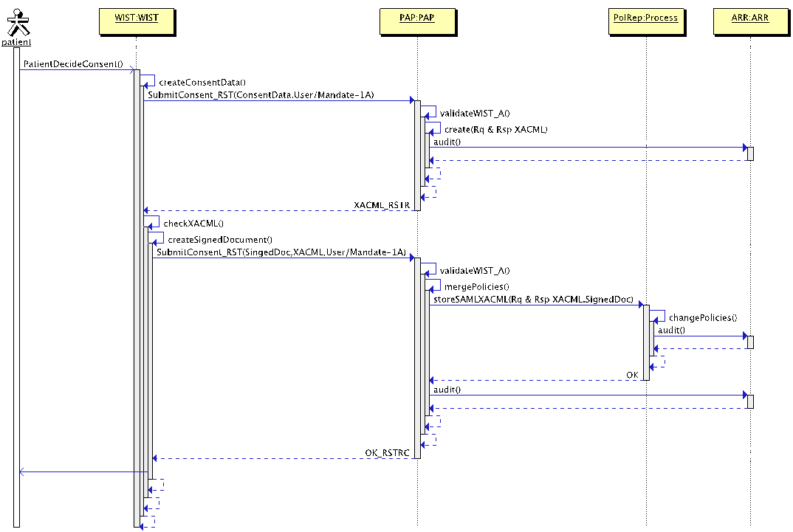
Task: Click the storeSAMLXACML message label
Action: (x=533, y=299)
